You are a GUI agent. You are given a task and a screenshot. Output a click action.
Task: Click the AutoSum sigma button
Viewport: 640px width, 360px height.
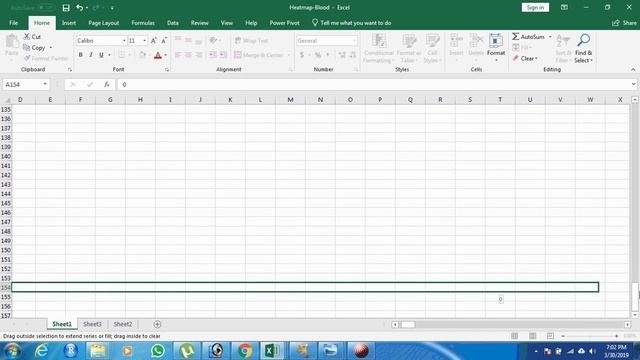click(x=529, y=37)
